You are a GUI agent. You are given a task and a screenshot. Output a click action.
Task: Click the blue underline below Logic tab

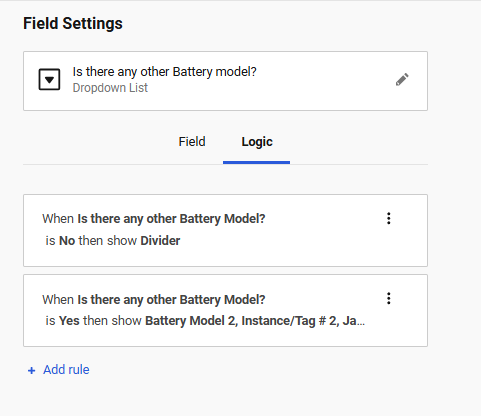tap(256, 162)
